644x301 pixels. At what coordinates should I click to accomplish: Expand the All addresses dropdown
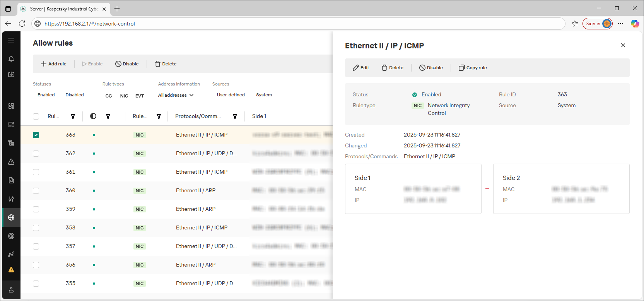pyautogui.click(x=176, y=95)
